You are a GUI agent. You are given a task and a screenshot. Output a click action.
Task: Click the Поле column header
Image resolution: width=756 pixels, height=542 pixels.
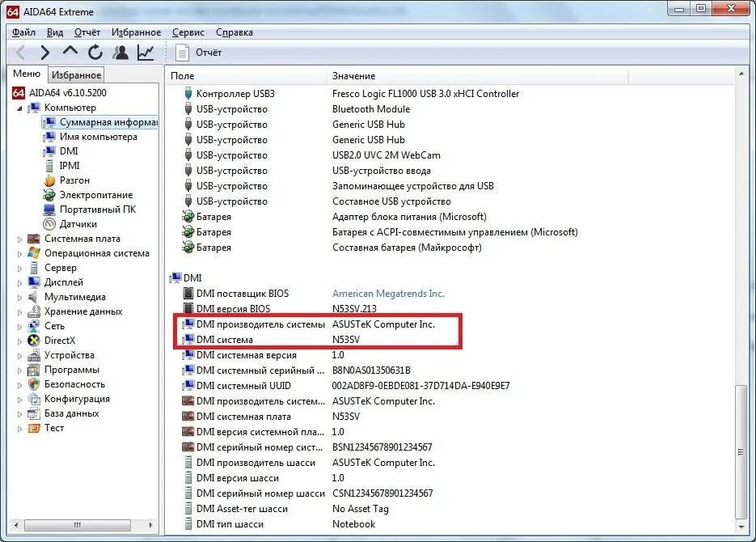(247, 76)
